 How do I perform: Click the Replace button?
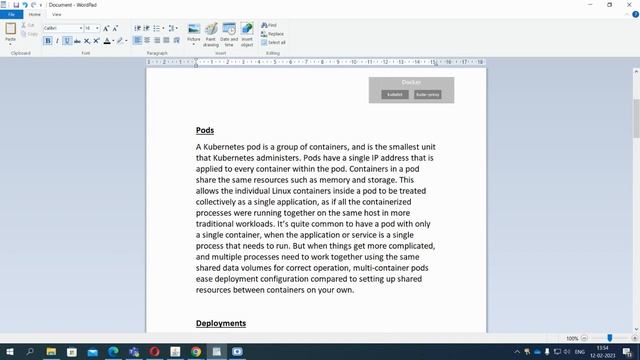[x=272, y=34]
